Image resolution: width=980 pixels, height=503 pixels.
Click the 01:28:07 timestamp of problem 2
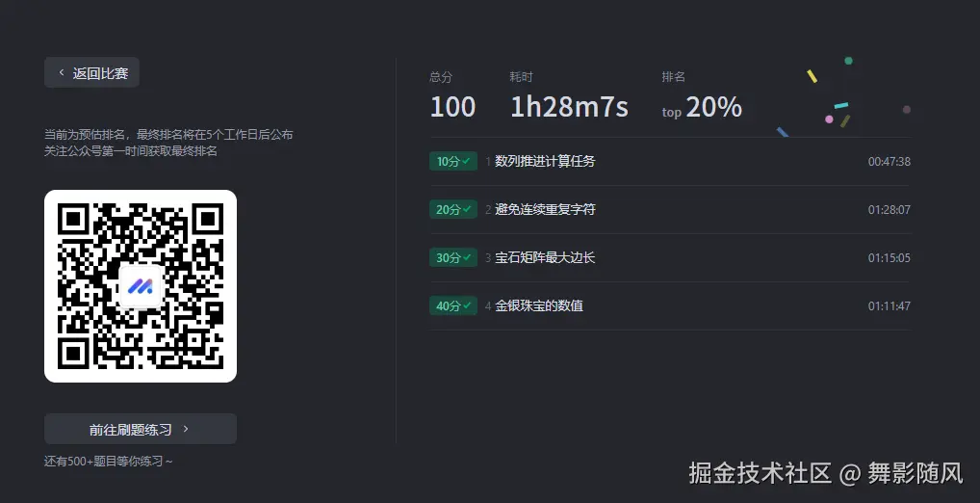[889, 210]
